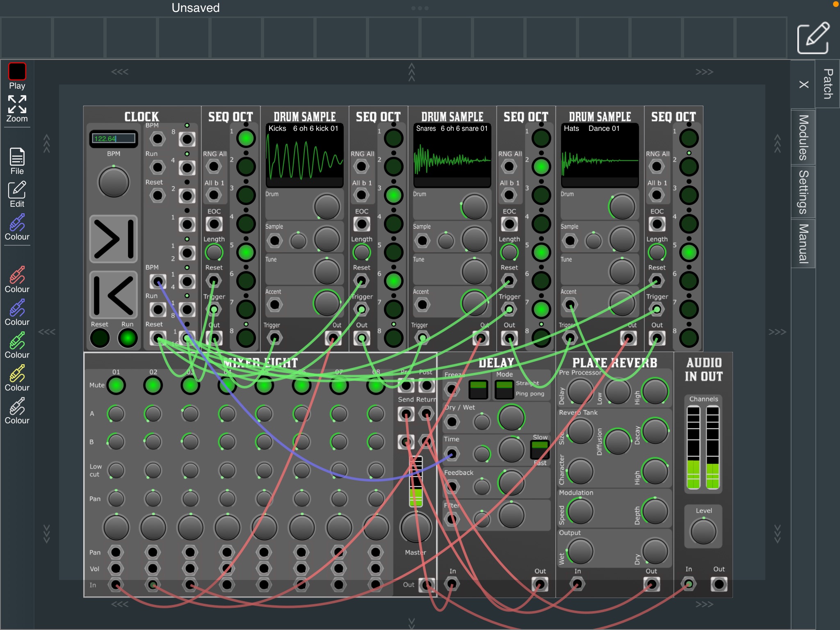This screenshot has width=840, height=630.
Task: Click the middle-right >>> arrows
Action: (777, 332)
